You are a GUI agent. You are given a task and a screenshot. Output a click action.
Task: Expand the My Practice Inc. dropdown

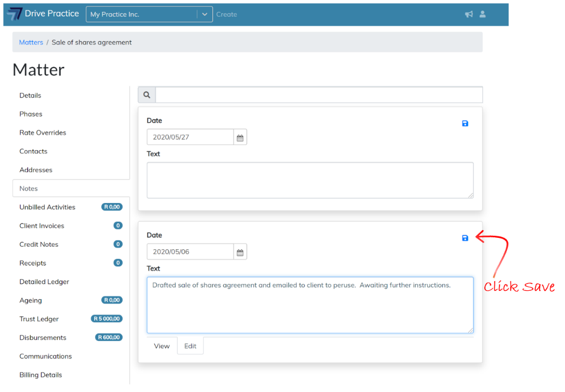click(205, 14)
